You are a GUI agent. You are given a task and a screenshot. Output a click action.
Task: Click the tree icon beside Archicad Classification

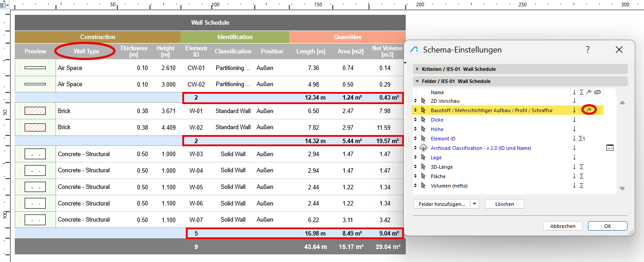coord(423,148)
